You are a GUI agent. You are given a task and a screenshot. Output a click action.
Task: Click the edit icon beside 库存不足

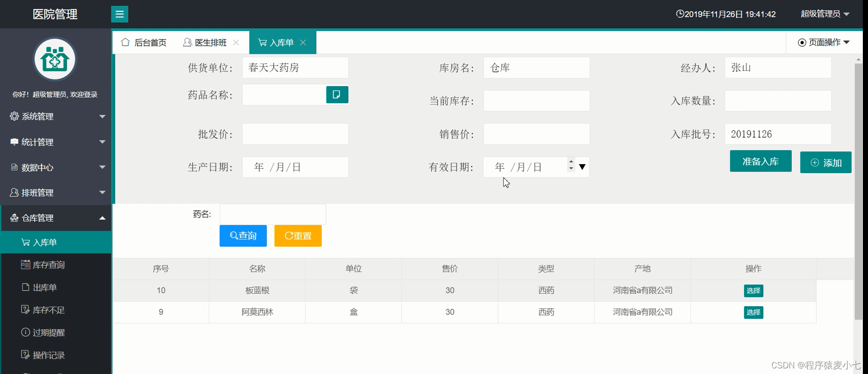pos(26,309)
